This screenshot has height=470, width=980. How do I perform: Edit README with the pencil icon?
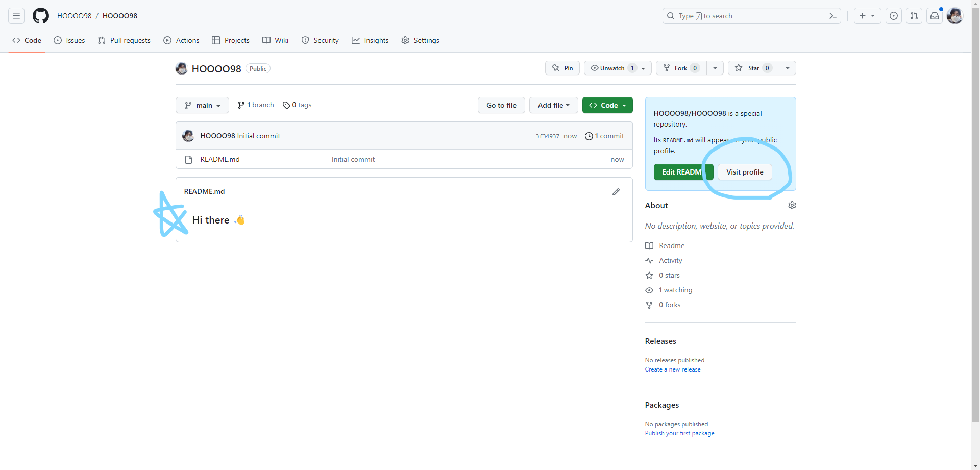(616, 191)
